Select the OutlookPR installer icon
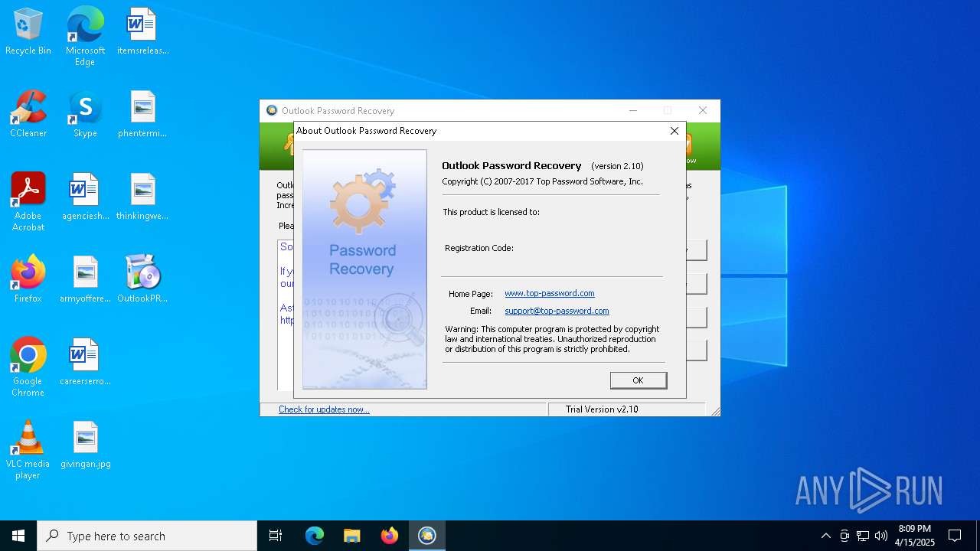This screenshot has height=551, width=980. click(x=142, y=280)
